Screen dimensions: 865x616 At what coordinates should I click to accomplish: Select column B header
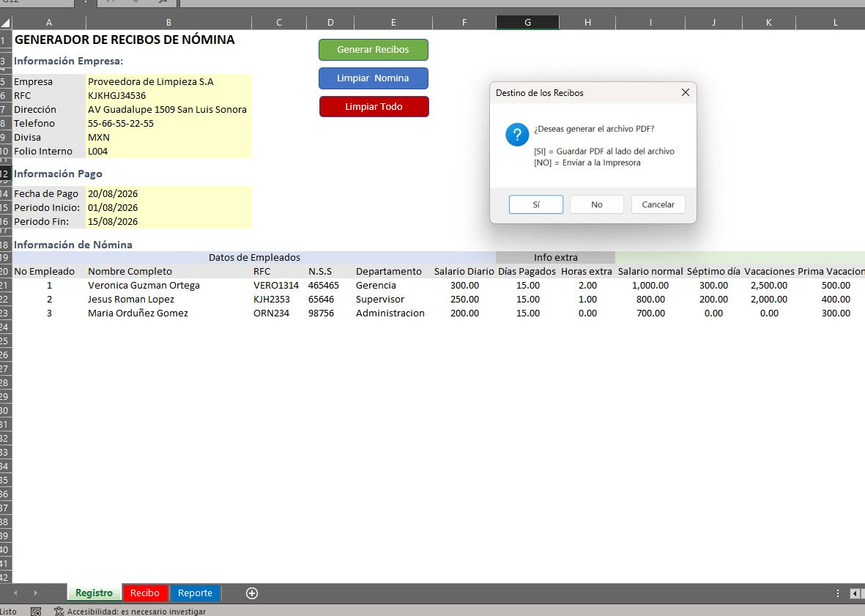click(x=168, y=23)
